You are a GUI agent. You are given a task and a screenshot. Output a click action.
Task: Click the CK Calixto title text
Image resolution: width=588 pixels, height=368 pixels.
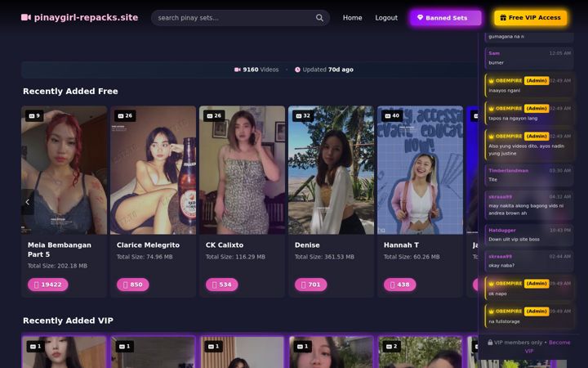(x=225, y=245)
